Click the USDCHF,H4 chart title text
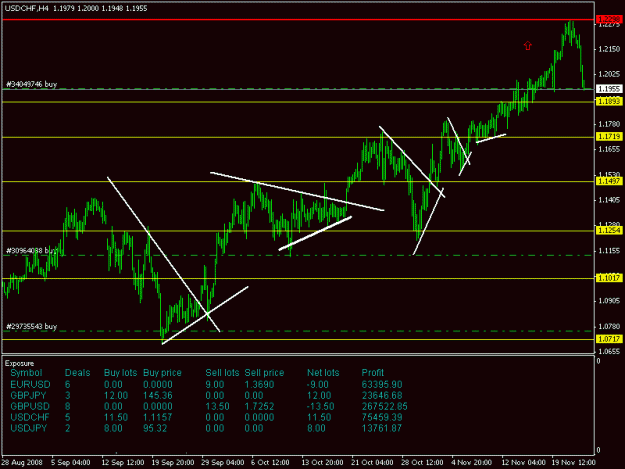 click(x=27, y=8)
